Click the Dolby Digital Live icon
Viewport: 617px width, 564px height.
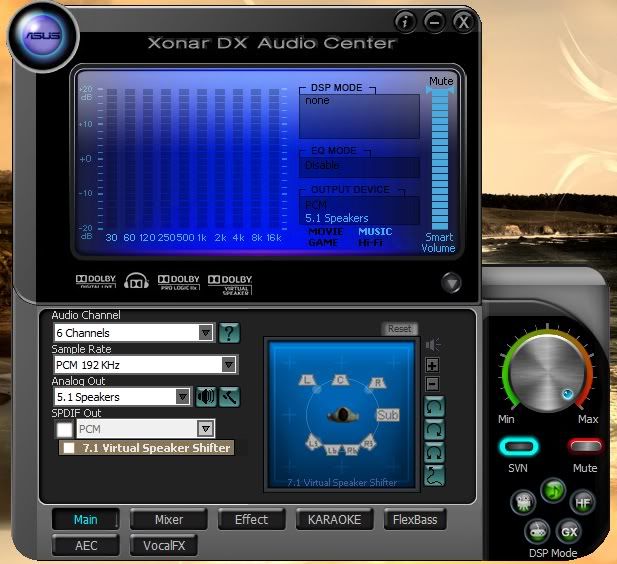pyautogui.click(x=96, y=281)
